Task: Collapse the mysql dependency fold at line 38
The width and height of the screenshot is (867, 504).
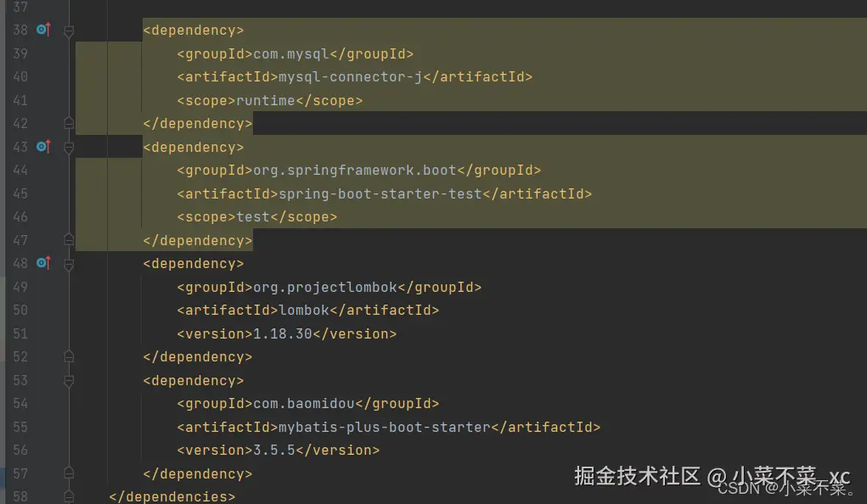Action: (69, 31)
